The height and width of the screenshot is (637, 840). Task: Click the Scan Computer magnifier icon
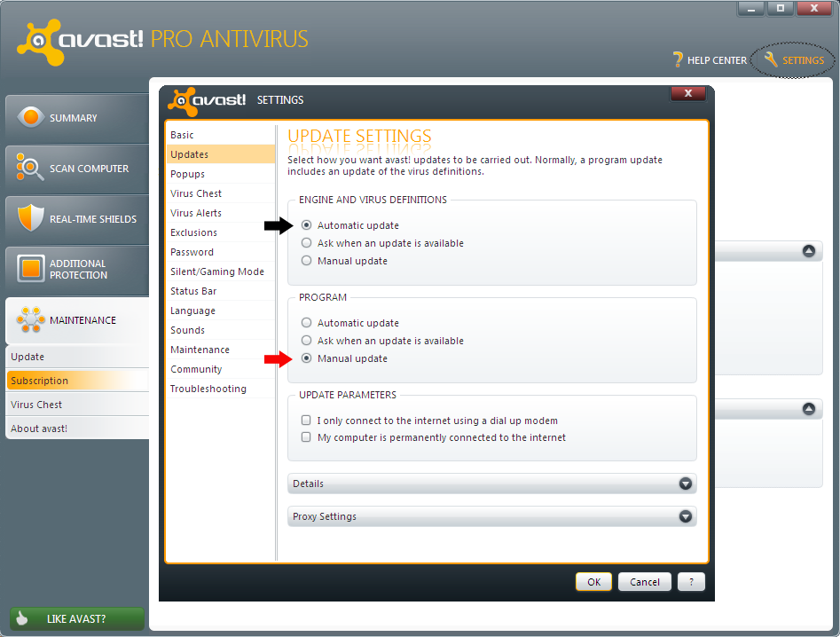(29, 167)
